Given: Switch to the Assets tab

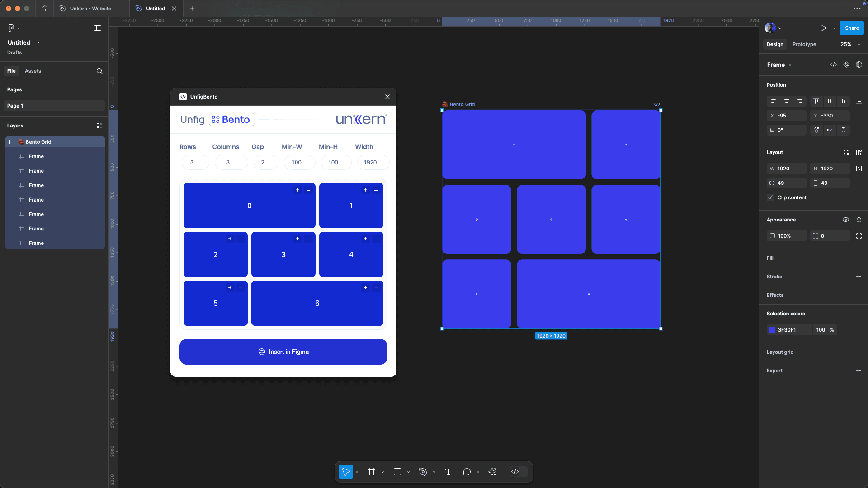Looking at the screenshot, I should [33, 71].
